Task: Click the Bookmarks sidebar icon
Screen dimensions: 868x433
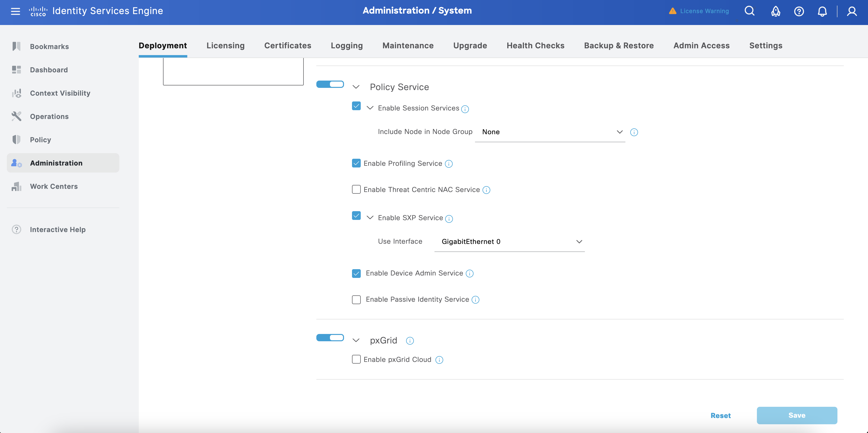Action: click(16, 46)
